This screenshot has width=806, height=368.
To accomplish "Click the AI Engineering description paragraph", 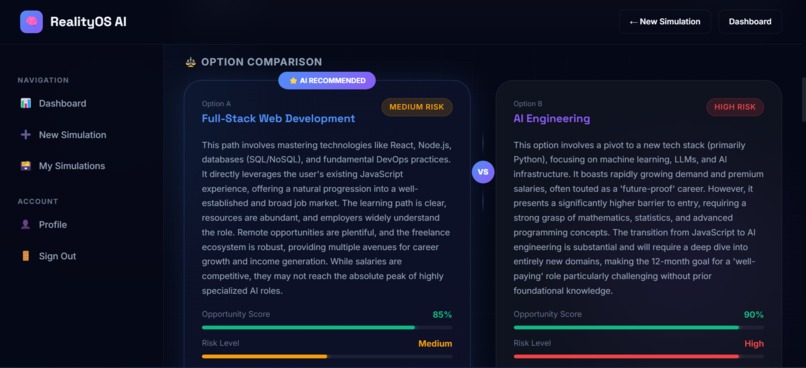I will 638,218.
